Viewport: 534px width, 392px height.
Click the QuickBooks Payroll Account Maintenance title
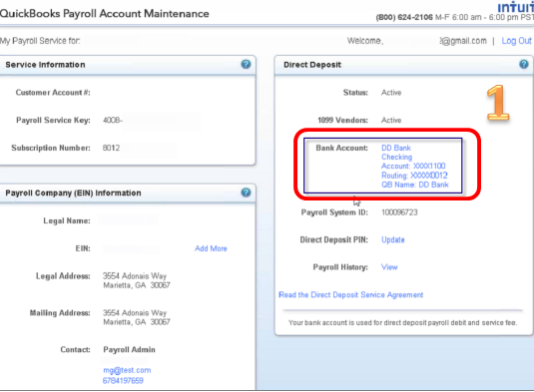(104, 14)
